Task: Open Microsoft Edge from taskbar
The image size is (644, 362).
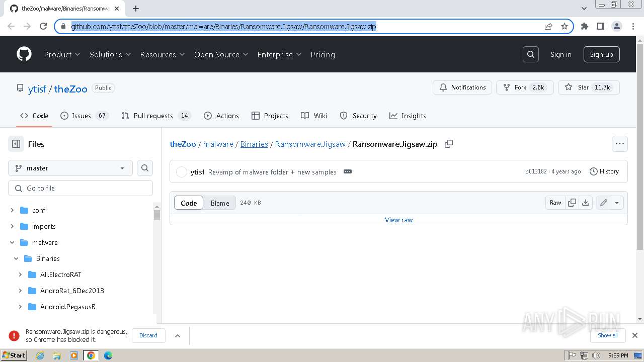Action: click(108, 355)
